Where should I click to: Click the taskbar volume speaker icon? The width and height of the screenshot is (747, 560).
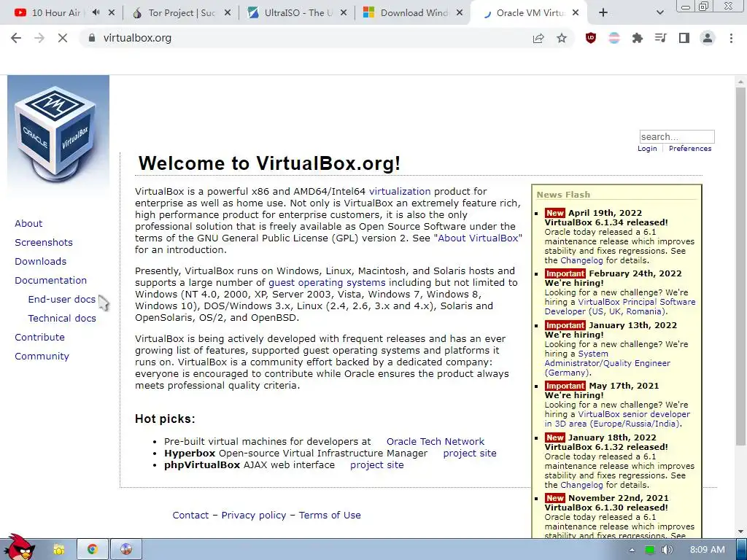[667, 550]
